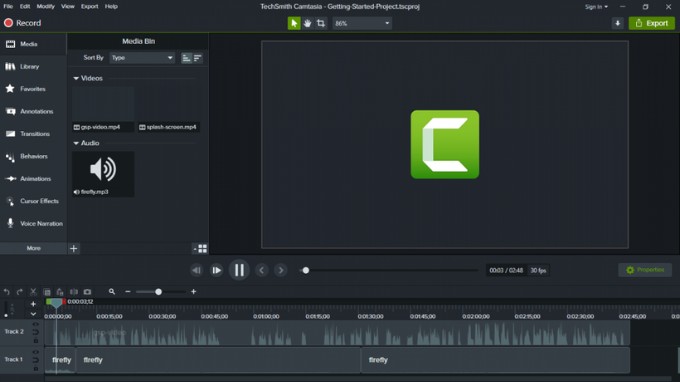This screenshot has width=680, height=382.
Task: Select the gsp-video.mp4 thumbnail
Action: [103, 109]
